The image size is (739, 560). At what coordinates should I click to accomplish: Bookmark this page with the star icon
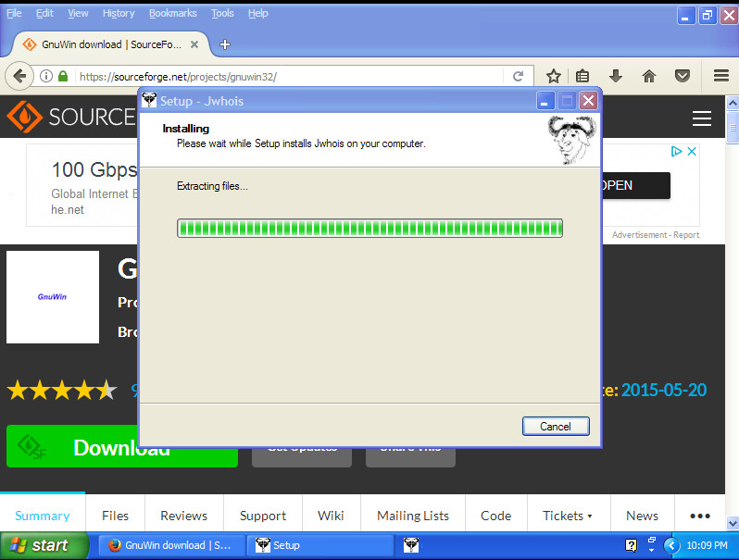point(553,76)
